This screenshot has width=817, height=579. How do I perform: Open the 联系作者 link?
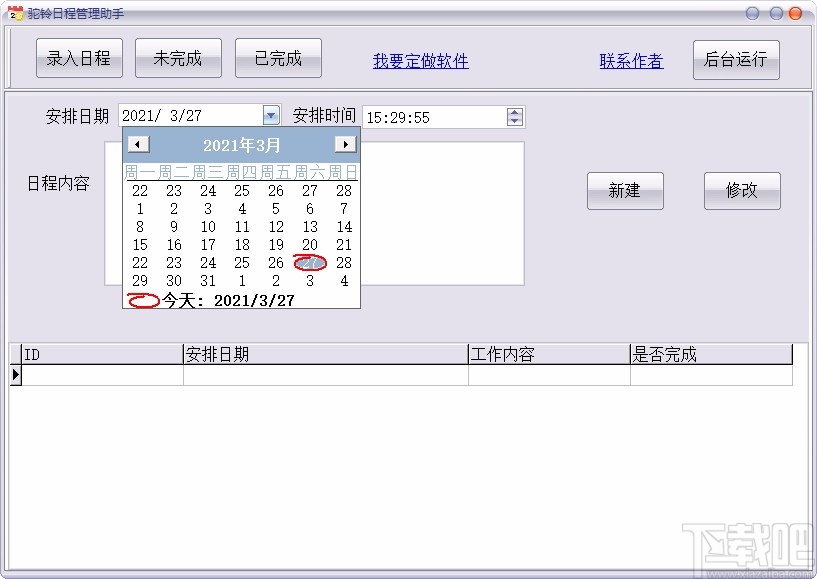pos(631,61)
